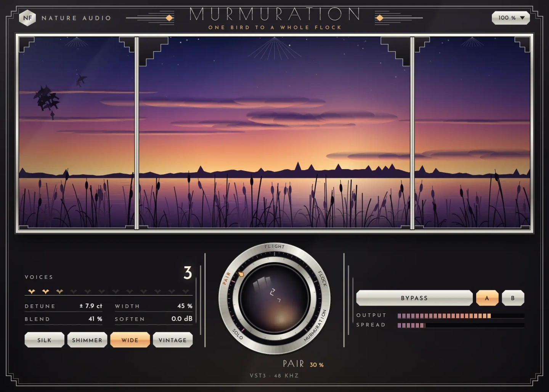This screenshot has width=549, height=392.
Task: Click the center lens of the dial
Action: [274, 299]
